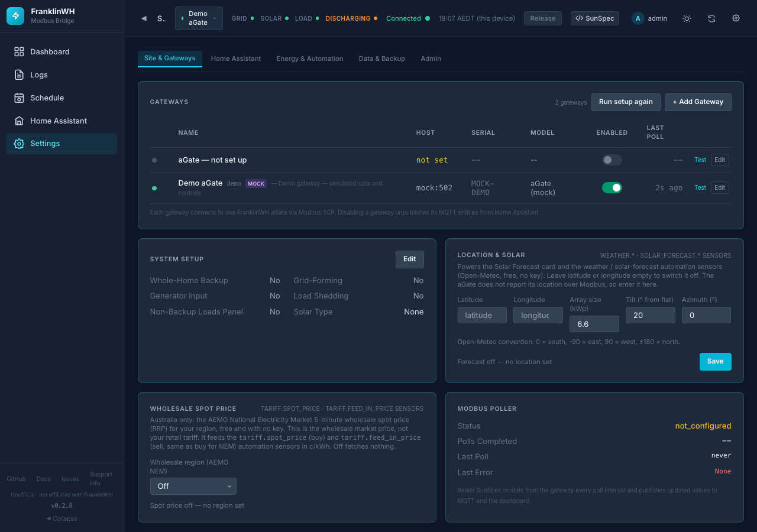Image resolution: width=757 pixels, height=532 pixels.
Task: Click the mock:502 host value
Action: tap(434, 187)
